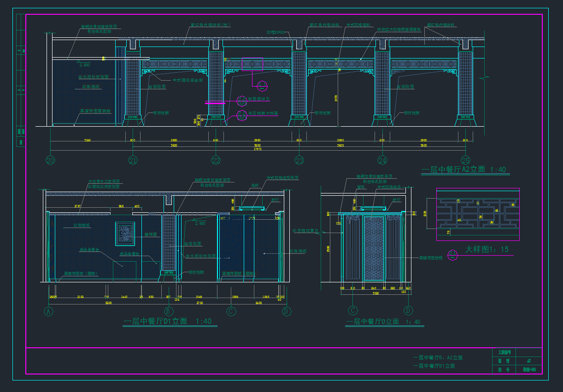The width and height of the screenshot is (563, 392).
Task: Select the 大样图1:15 title text
Action: pyautogui.click(x=487, y=249)
